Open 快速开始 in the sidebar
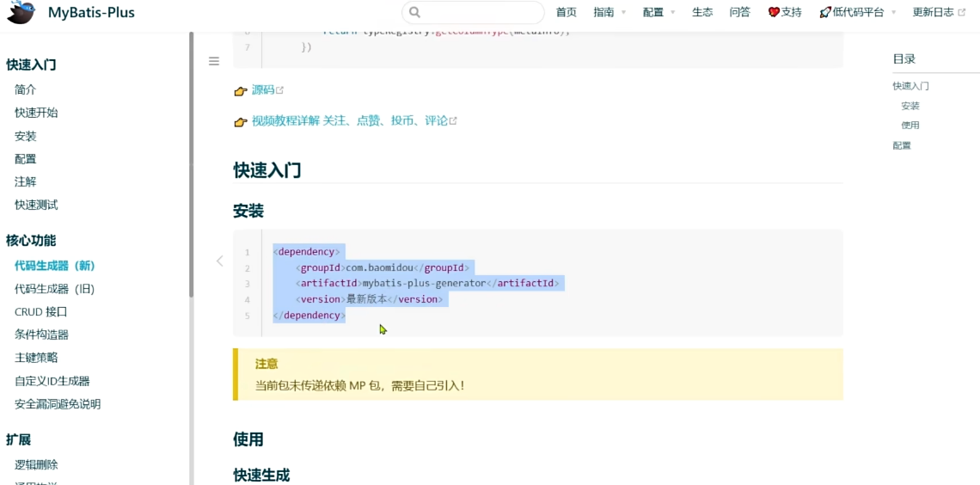The width and height of the screenshot is (980, 485). point(36,114)
